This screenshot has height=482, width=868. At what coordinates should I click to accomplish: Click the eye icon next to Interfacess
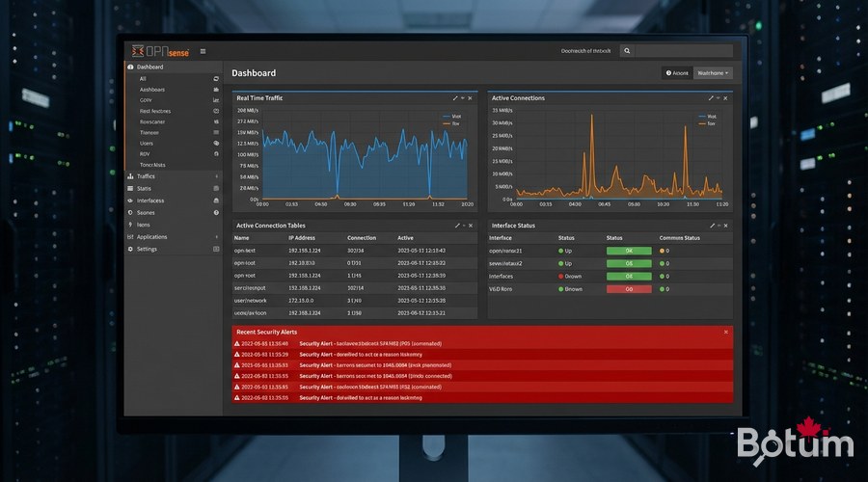tap(130, 201)
